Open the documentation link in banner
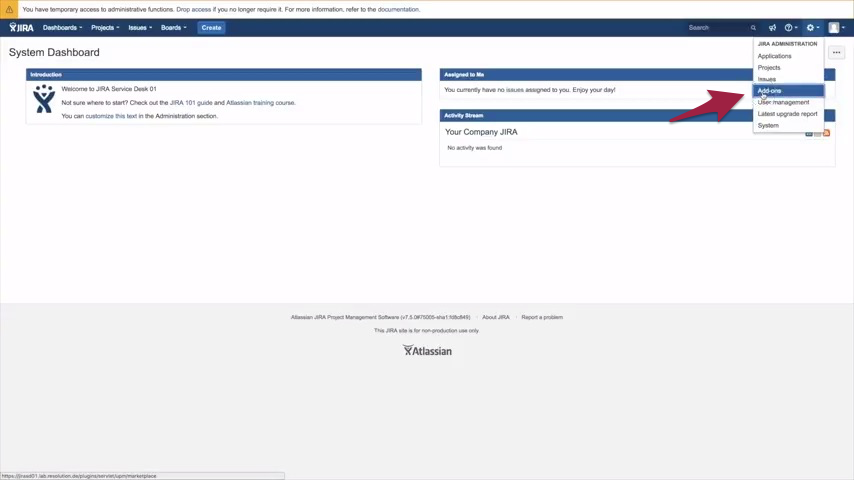 (x=398, y=9)
